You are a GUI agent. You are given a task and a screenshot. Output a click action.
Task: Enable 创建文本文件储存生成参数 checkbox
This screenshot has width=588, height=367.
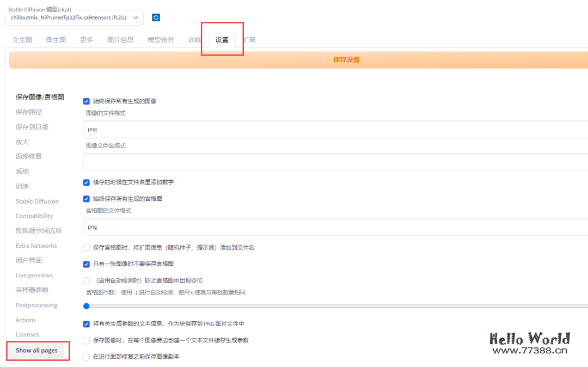[86, 340]
